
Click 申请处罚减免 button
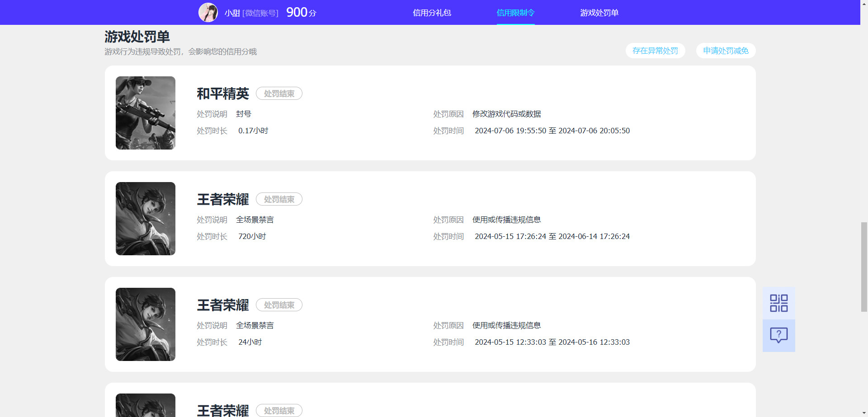pos(726,51)
